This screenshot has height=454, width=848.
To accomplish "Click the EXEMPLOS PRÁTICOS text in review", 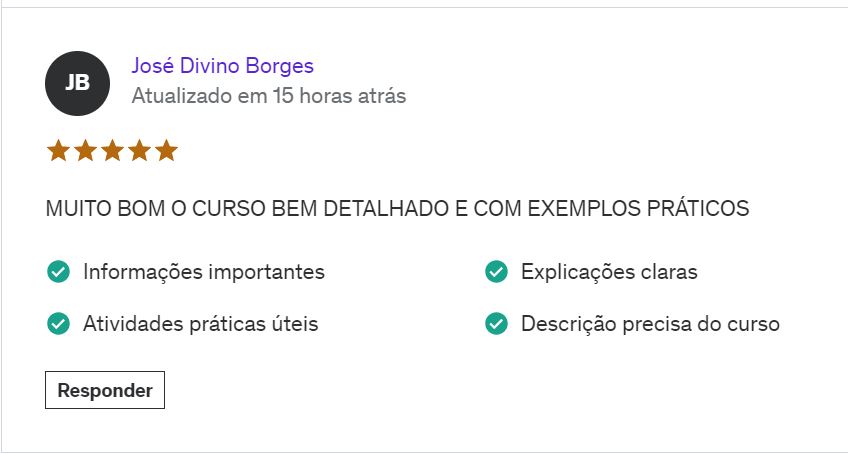I will pyautogui.click(x=639, y=208).
